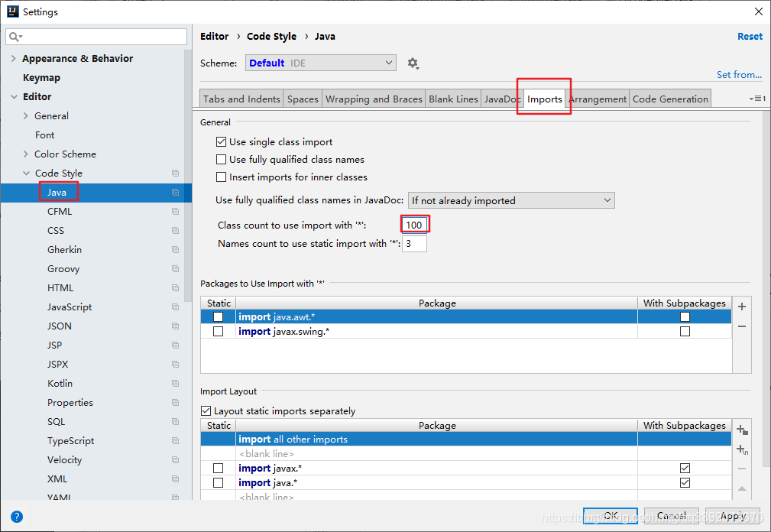Remove selected package from star import list
The image size is (771, 532).
pyautogui.click(x=742, y=326)
